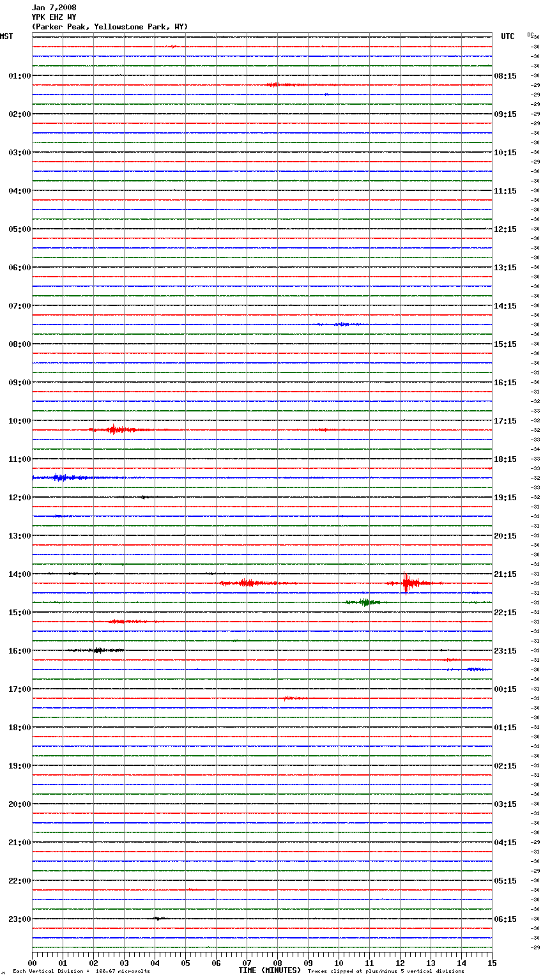Select the '12:15' UTC time label

pyautogui.click(x=505, y=229)
